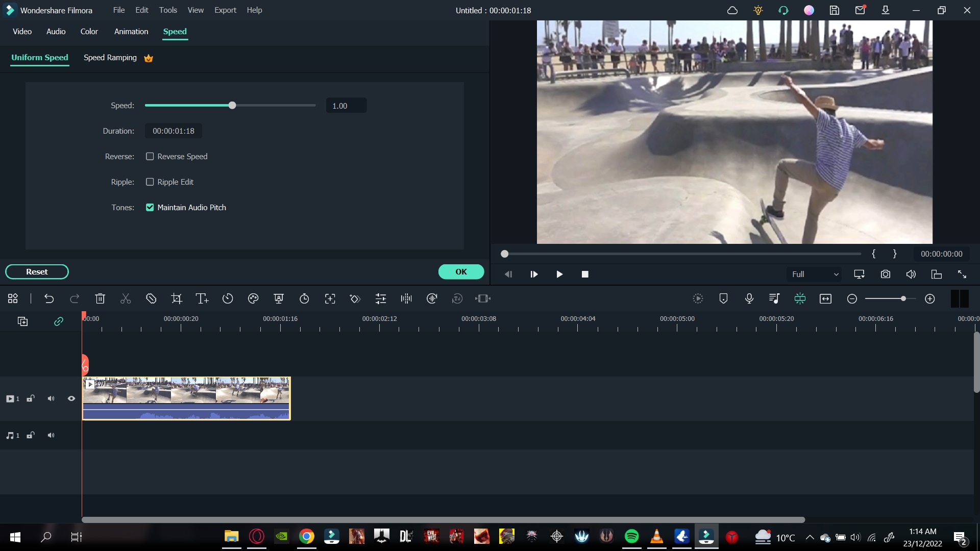Click the Speed tab in toolbar
The width and height of the screenshot is (980, 551).
coord(175,32)
